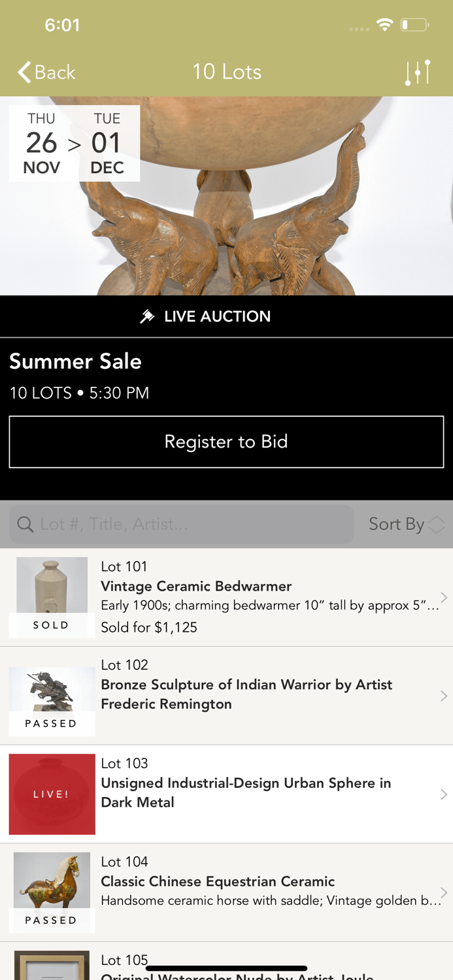Expand Lot 104 using its right arrow

(445, 891)
